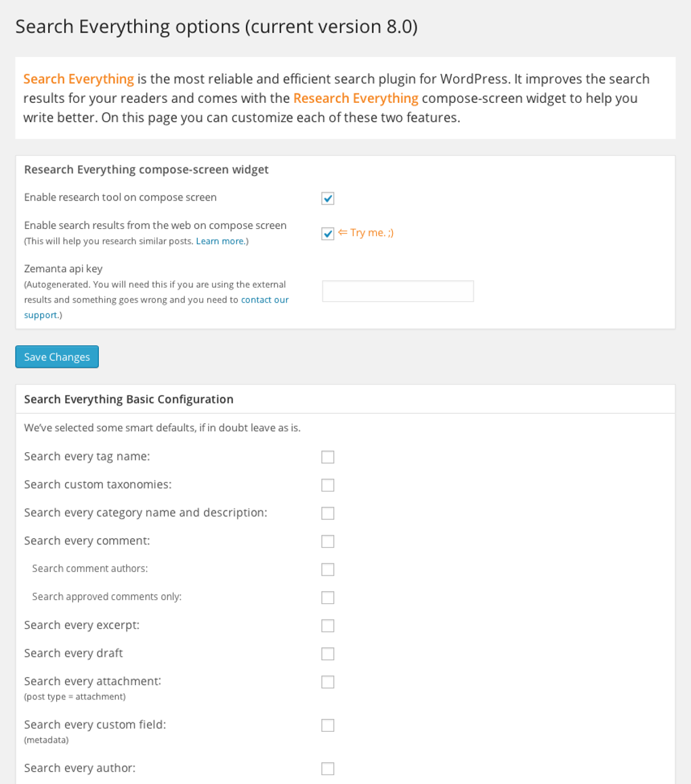This screenshot has width=691, height=784.
Task: Tick the Search every author checkbox
Action: [x=328, y=769]
